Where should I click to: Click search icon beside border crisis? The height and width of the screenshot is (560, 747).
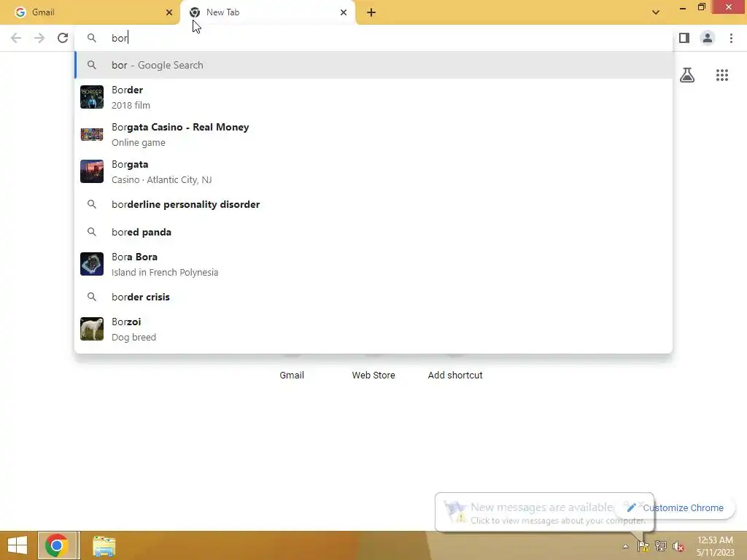(92, 297)
